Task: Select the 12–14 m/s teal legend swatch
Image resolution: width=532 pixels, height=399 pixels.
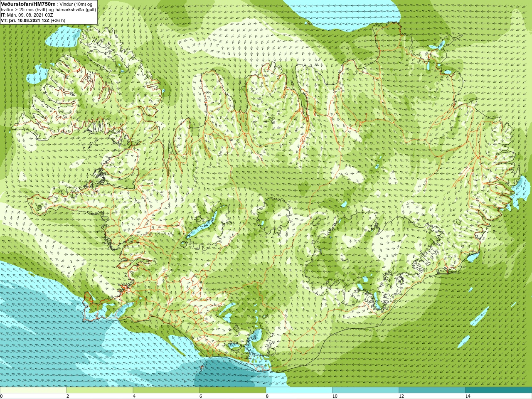Action: coord(432,390)
